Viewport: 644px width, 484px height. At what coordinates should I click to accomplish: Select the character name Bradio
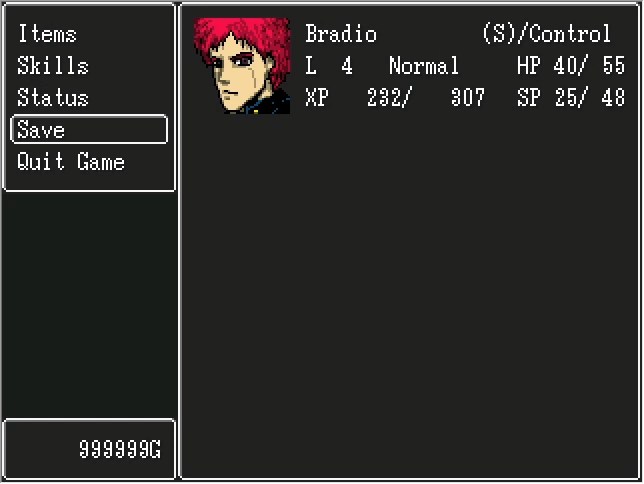pos(341,33)
